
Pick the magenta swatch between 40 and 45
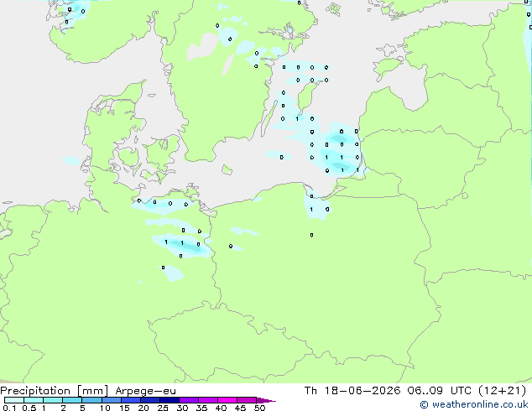pos(227,400)
